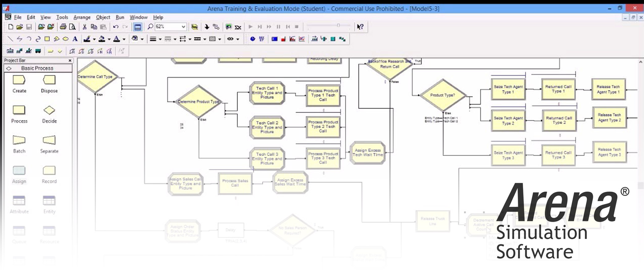Click the Context Help arrow icon
This screenshot has width=644, height=277.
coord(360,27)
